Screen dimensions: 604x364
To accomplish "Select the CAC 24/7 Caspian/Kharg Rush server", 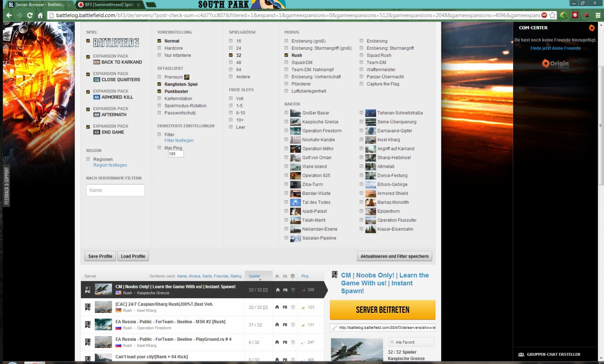I will coord(202,307).
